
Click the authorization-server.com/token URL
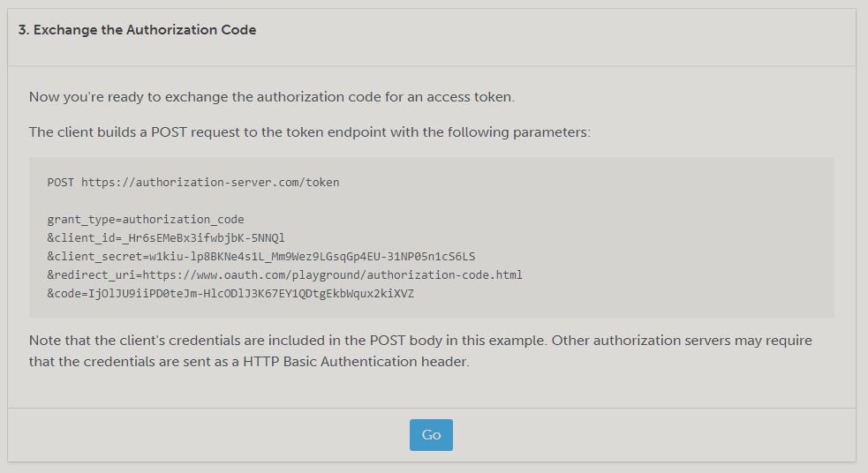coord(210,183)
